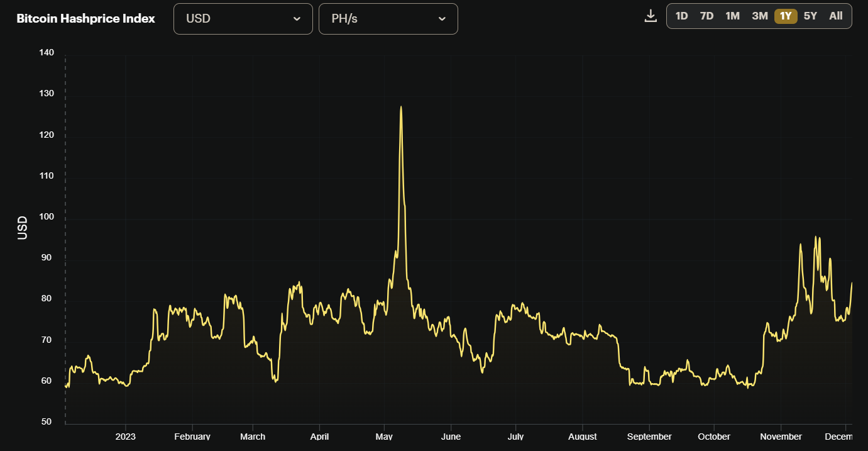Click the 2023 x-axis label
This screenshot has width=868, height=451.
tap(125, 437)
